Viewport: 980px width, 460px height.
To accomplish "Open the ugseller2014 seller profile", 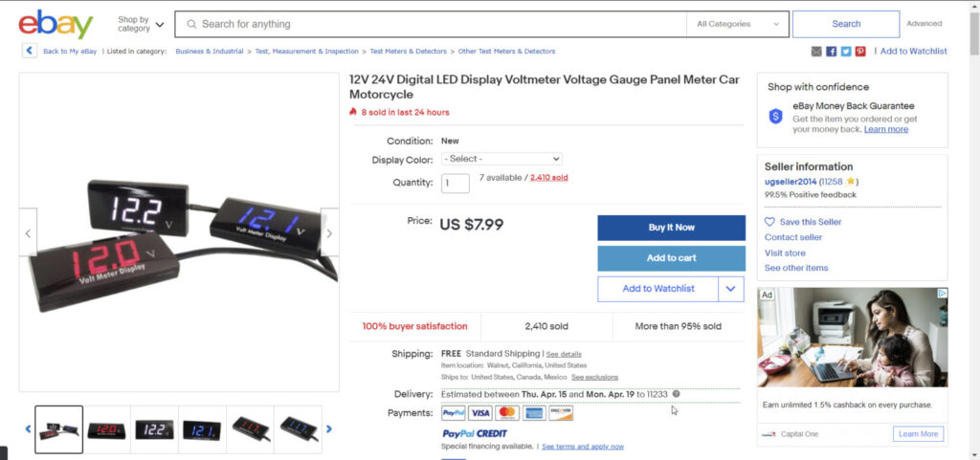I will point(790,181).
